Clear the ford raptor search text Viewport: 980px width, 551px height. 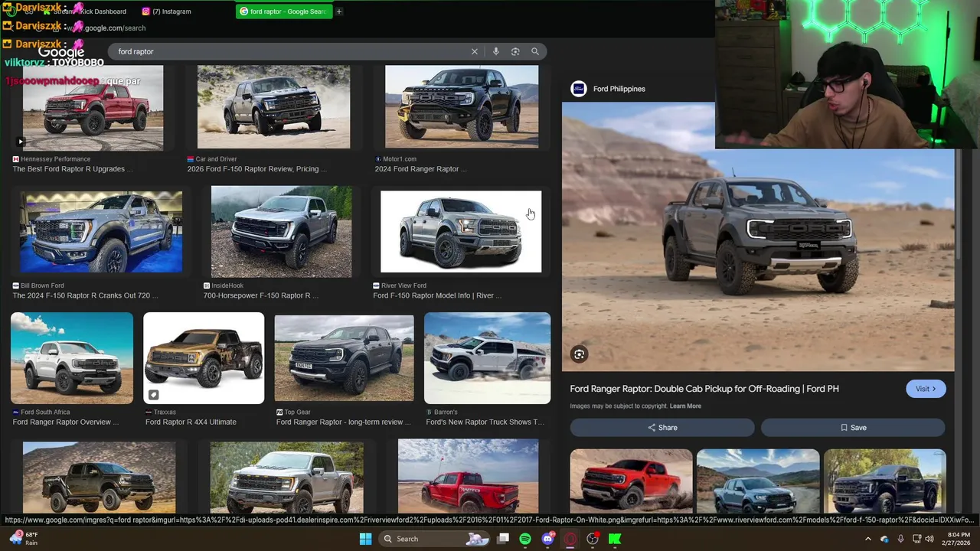coord(475,51)
